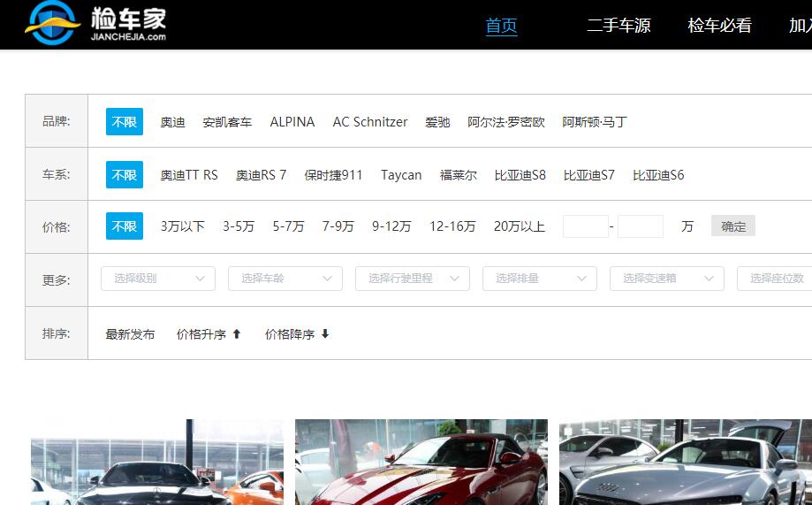Click up arrow beside 价格升序

coord(237,334)
